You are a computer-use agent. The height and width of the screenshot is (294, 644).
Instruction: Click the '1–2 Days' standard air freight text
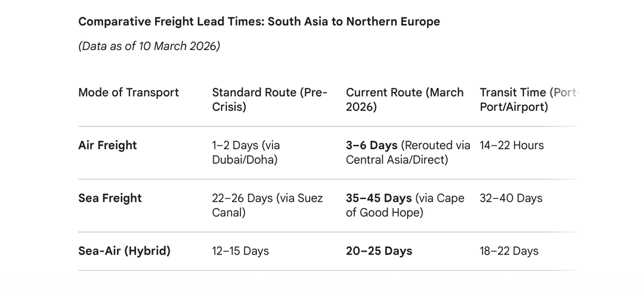(x=233, y=146)
